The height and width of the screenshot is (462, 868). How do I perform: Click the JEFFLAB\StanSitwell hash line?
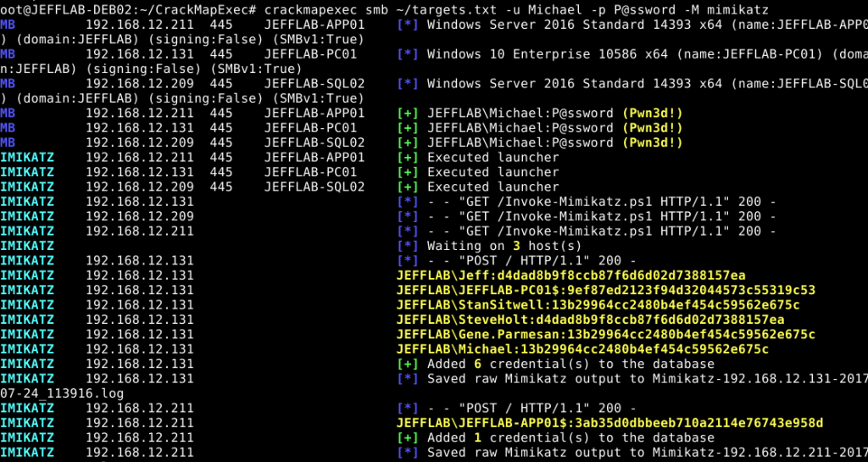pyautogui.click(x=598, y=305)
